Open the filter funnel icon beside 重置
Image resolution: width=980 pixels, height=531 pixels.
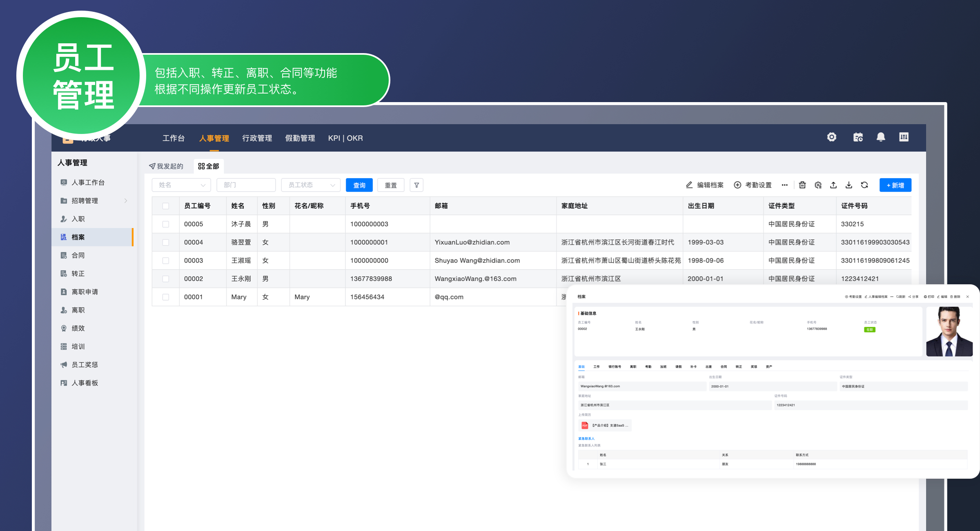click(416, 185)
